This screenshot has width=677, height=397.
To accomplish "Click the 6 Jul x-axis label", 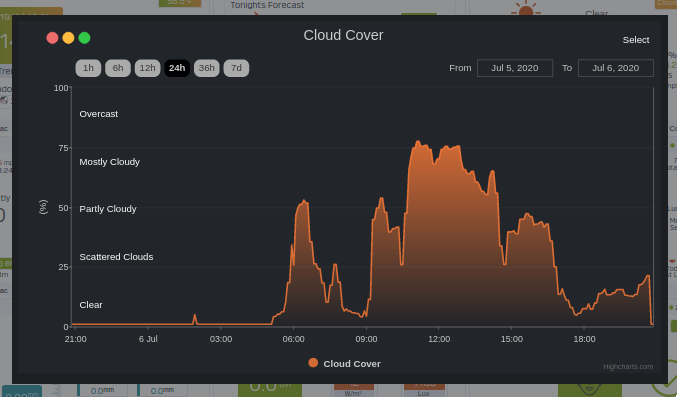I will (148, 339).
